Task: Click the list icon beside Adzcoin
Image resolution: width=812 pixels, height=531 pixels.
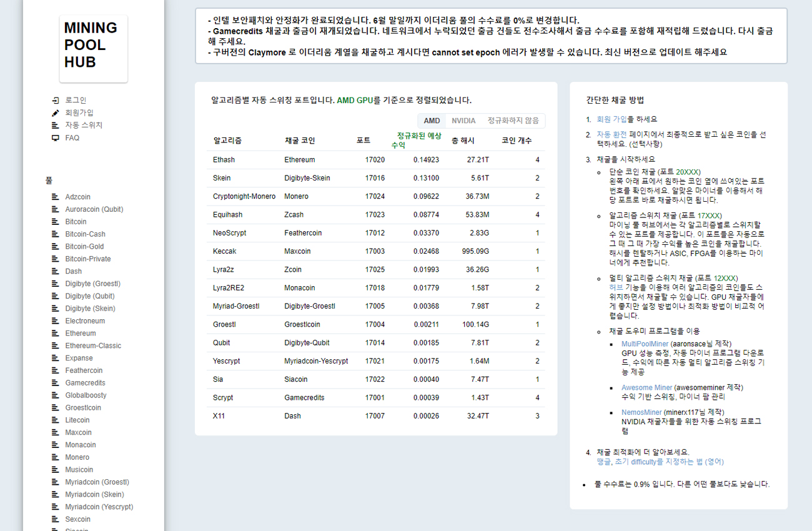Action: [x=55, y=197]
